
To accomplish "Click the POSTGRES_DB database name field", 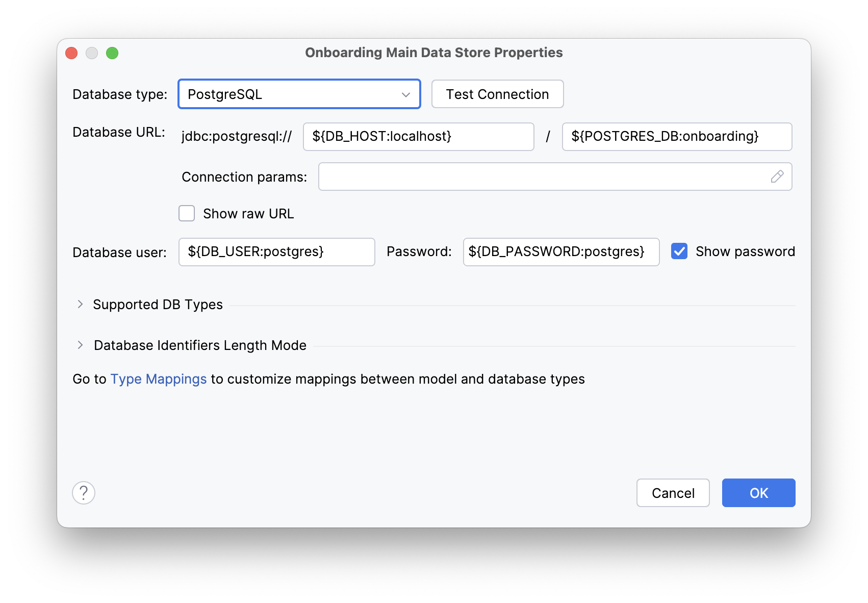I will coord(676,136).
